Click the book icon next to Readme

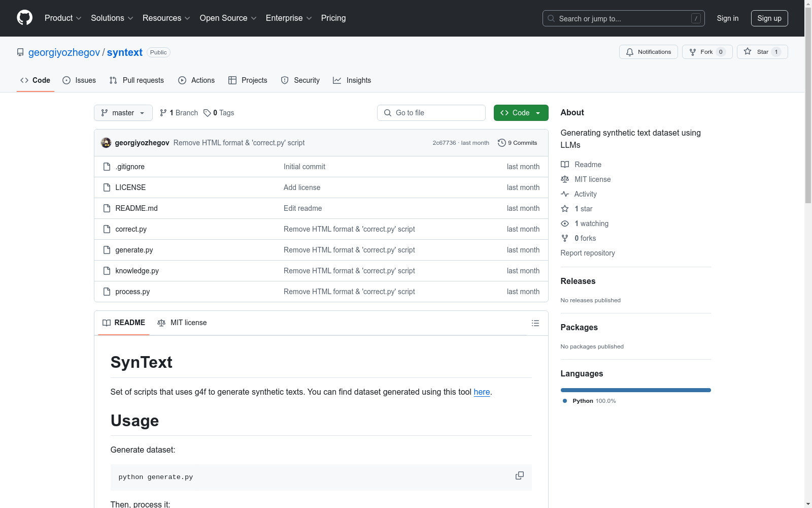[x=565, y=165]
